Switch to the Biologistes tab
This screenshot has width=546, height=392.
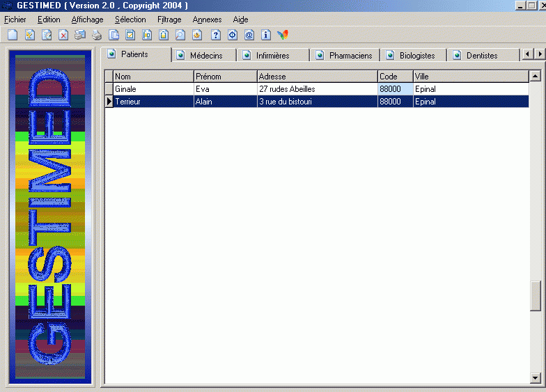(414, 56)
